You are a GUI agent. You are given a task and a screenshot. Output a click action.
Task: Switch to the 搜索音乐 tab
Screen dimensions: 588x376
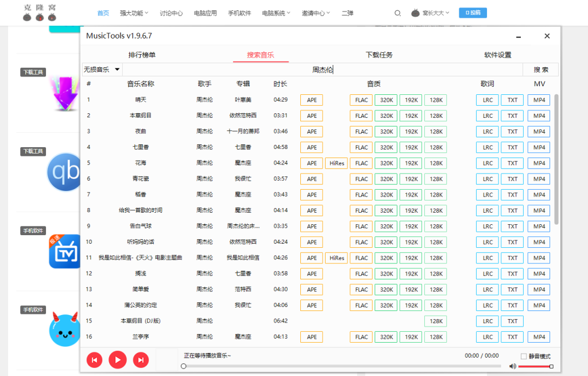click(260, 55)
